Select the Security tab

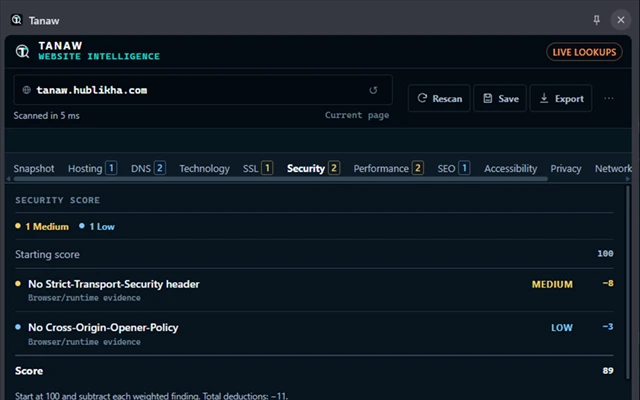pyautogui.click(x=313, y=169)
